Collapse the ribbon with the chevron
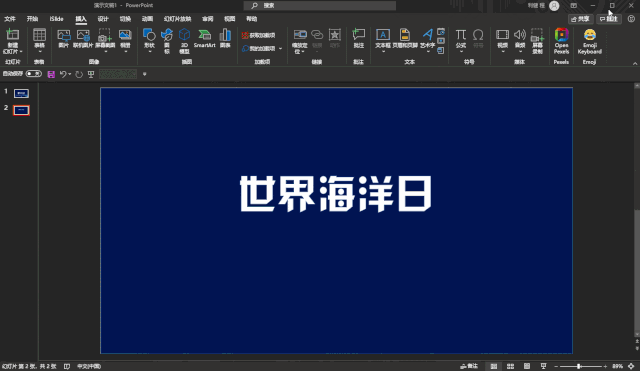 click(635, 64)
